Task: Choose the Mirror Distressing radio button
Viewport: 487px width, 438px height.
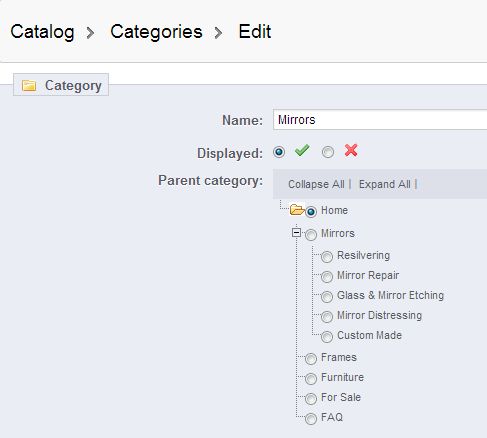Action: tap(327, 317)
